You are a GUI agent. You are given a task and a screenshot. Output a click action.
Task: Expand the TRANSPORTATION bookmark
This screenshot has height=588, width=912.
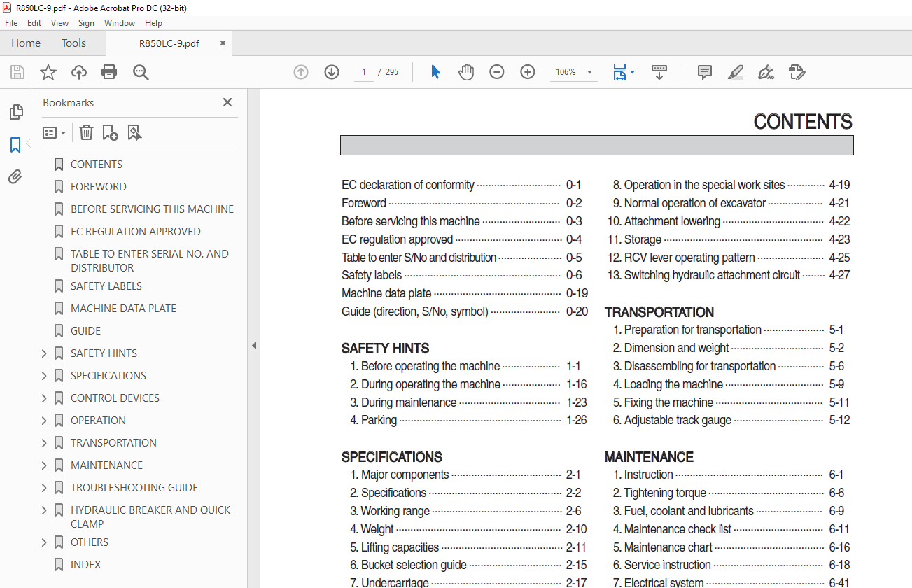(45, 443)
